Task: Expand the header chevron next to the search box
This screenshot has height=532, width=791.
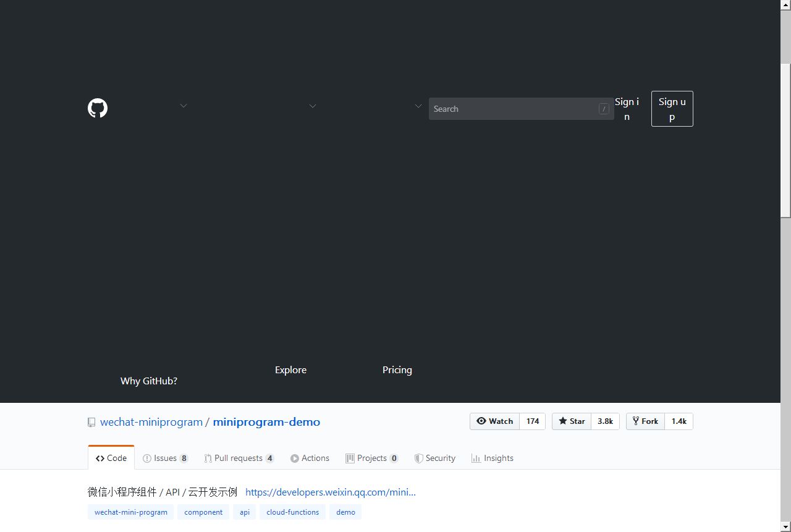Action: click(x=418, y=106)
